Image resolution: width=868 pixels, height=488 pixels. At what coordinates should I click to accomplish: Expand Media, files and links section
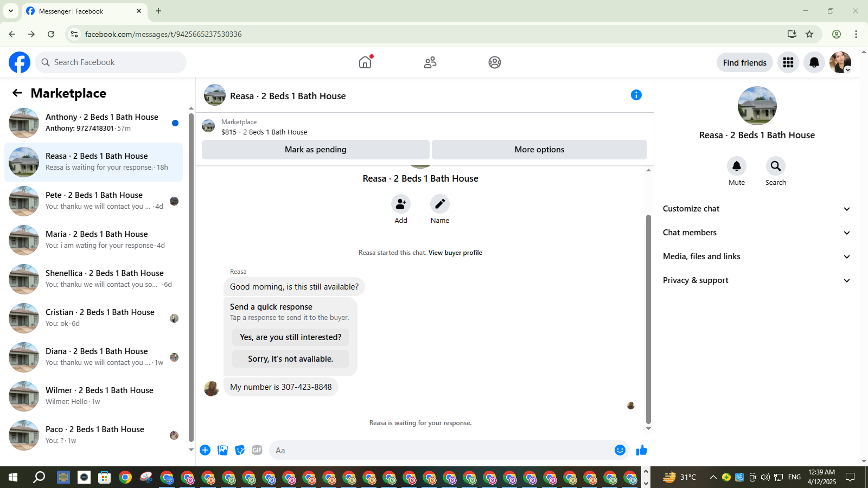tap(757, 256)
